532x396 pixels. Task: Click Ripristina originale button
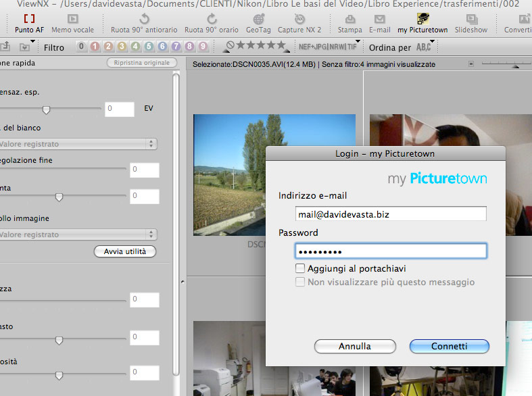click(142, 63)
